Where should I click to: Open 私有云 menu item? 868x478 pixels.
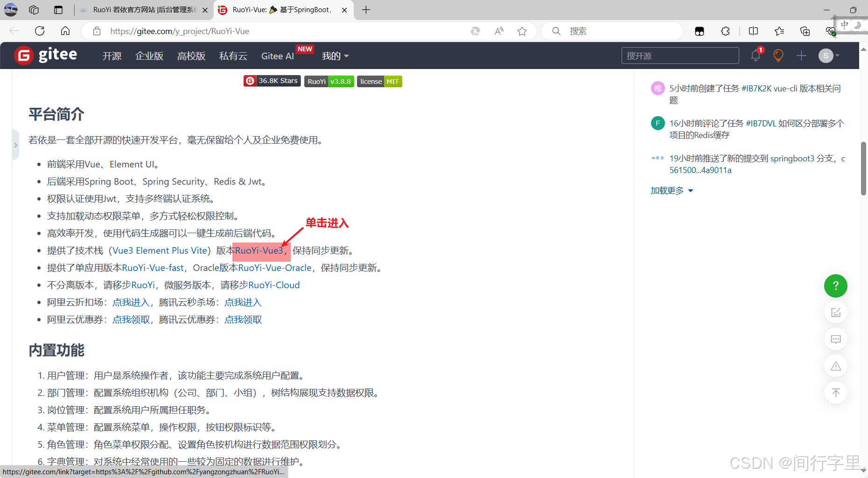[x=233, y=56]
